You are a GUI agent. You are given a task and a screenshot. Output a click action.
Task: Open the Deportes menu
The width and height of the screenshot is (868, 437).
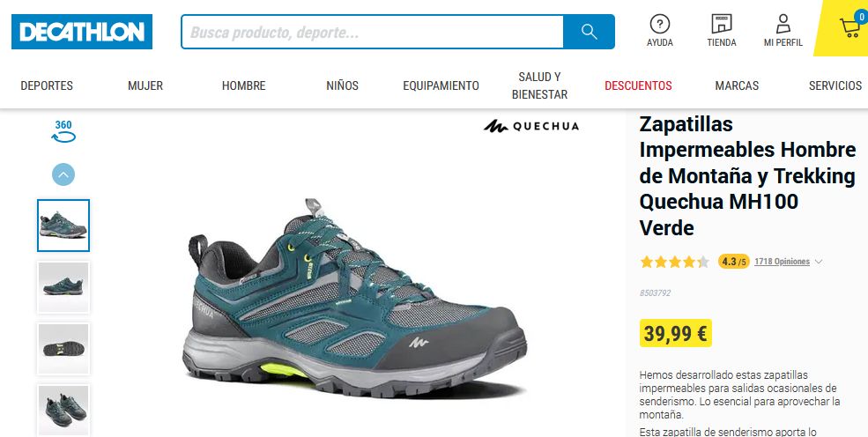(47, 85)
